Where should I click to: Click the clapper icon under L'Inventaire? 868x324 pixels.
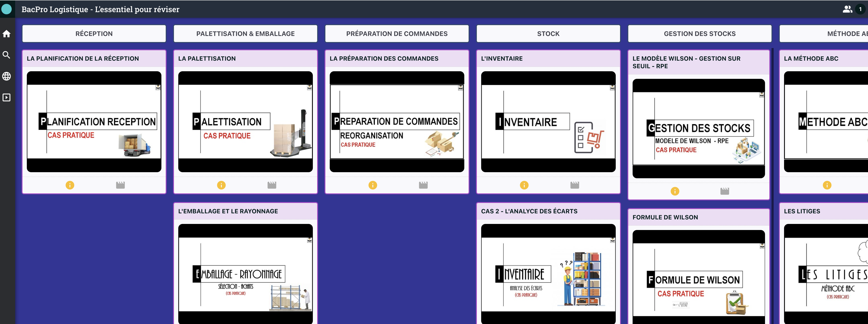click(x=574, y=185)
